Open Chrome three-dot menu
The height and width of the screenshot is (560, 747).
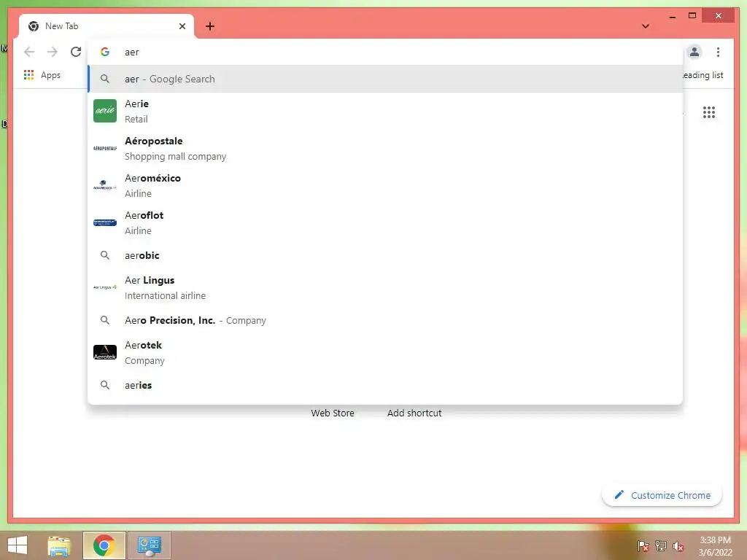coord(718,52)
